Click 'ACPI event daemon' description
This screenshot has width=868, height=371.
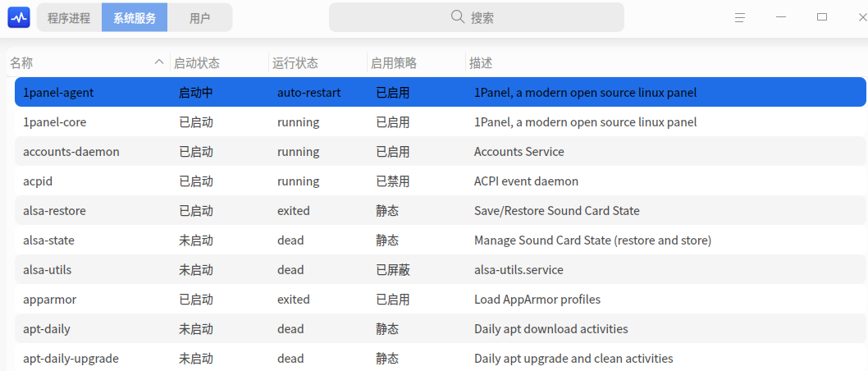526,181
